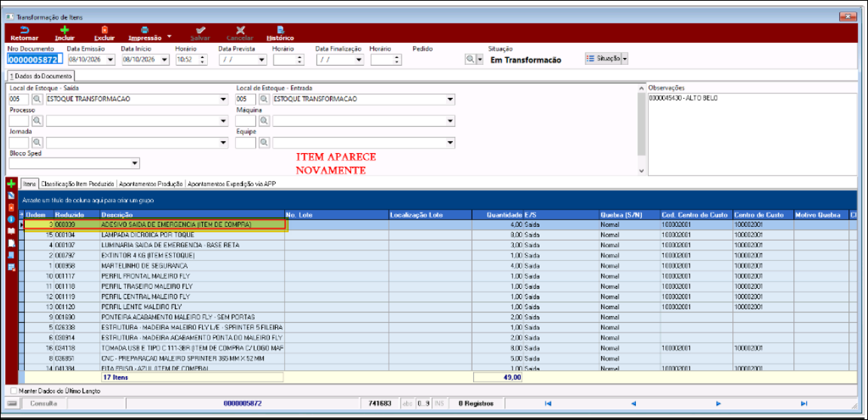This screenshot has height=420, width=868.
Task: Click the Retornar toolbar button
Action: point(24,34)
